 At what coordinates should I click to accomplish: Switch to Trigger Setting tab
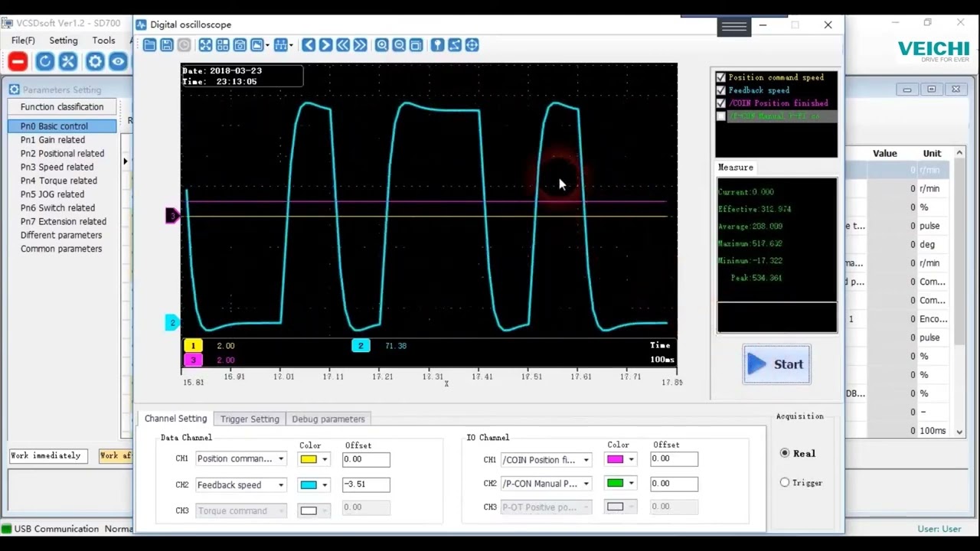pos(250,419)
